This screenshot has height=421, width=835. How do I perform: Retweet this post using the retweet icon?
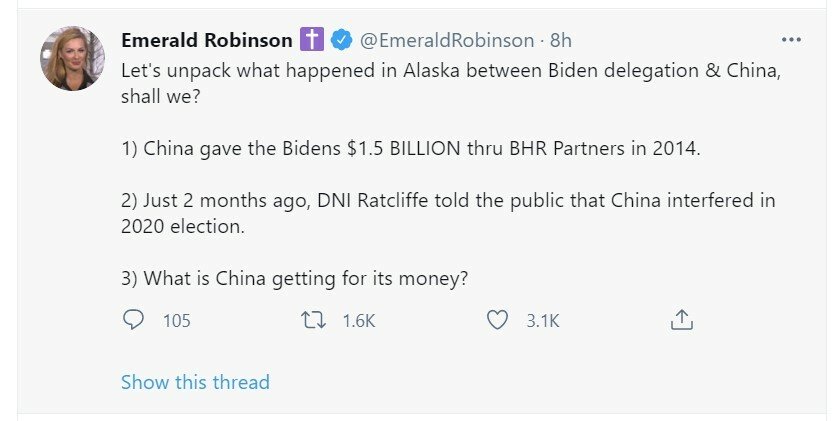pos(315,320)
